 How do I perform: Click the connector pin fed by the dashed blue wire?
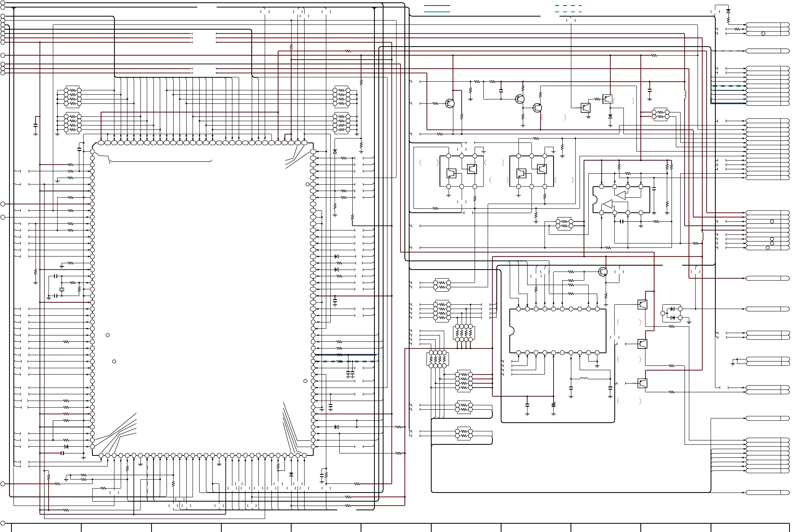click(x=767, y=51)
